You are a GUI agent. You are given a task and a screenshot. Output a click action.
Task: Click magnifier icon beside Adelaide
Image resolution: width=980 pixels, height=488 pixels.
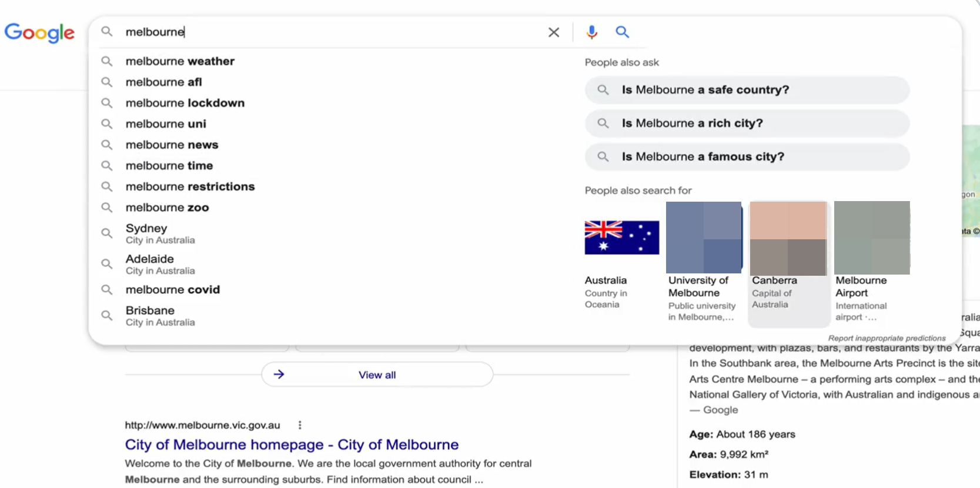106,264
